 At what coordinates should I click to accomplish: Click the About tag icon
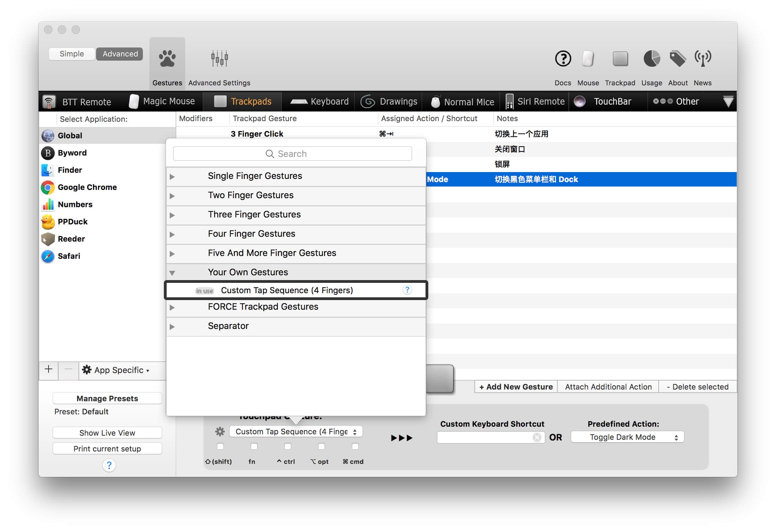coord(677,59)
